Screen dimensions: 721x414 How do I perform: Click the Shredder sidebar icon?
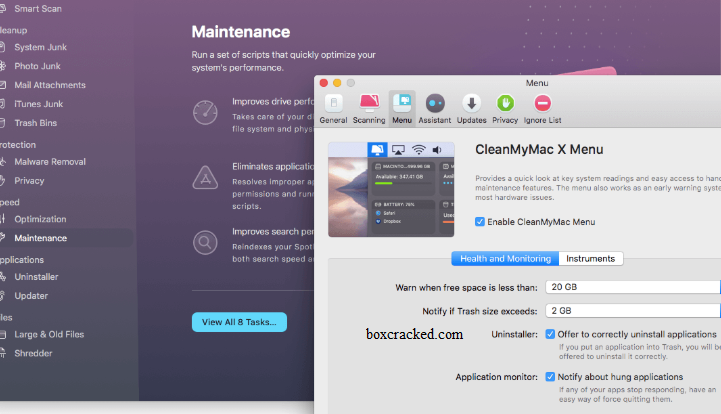click(2, 353)
